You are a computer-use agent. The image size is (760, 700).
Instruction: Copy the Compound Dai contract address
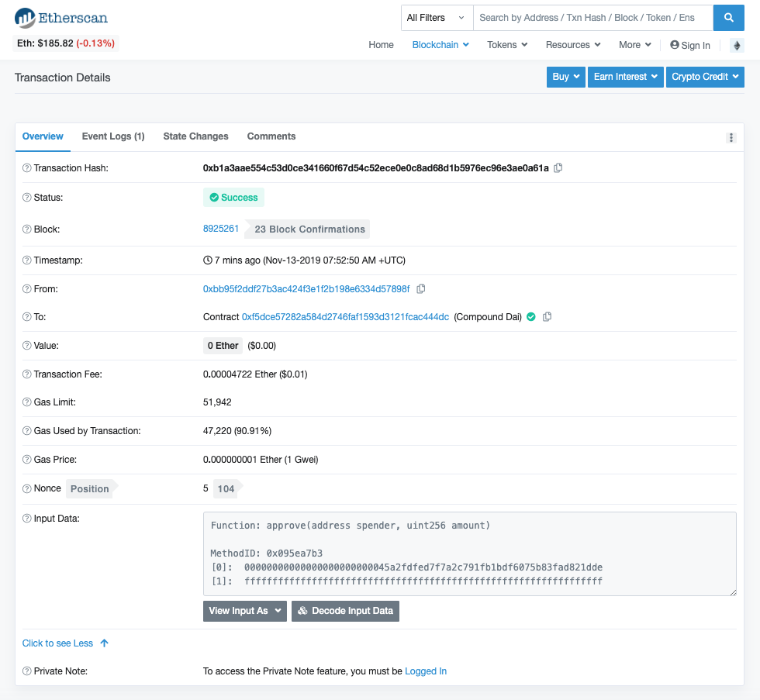(548, 317)
